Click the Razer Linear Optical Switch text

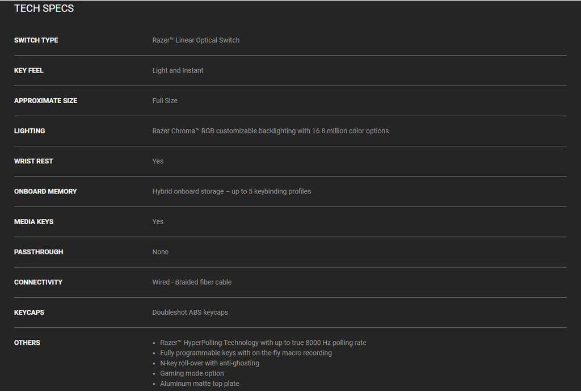tap(196, 40)
